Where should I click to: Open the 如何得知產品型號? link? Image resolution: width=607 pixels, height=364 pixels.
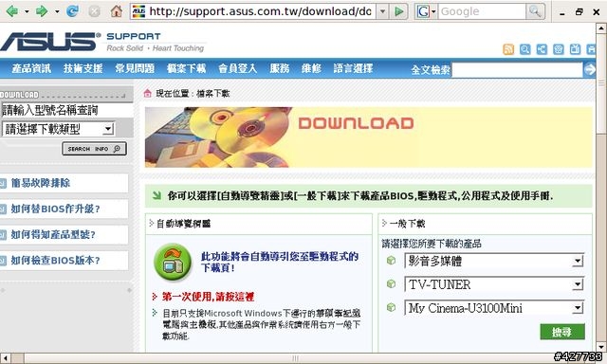(x=53, y=234)
